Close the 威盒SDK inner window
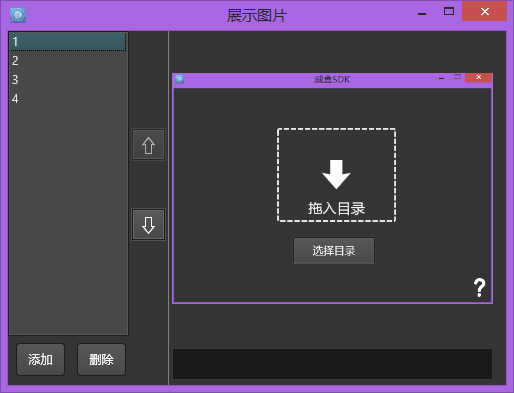 (x=478, y=77)
